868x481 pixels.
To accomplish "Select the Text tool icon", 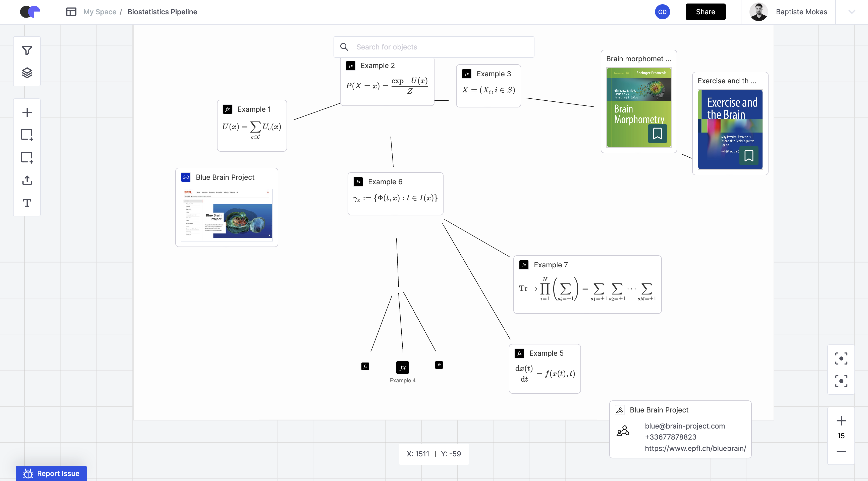I will pyautogui.click(x=27, y=203).
